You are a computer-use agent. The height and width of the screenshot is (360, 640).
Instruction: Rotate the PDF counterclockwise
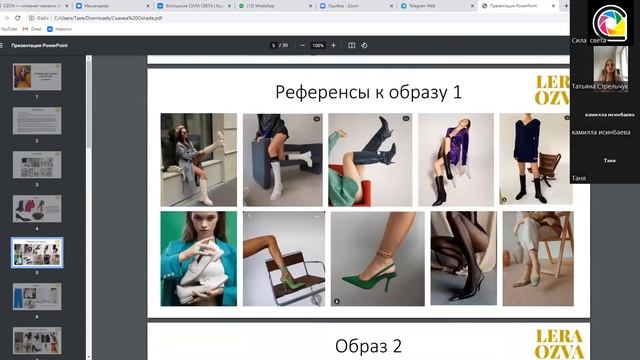click(364, 45)
